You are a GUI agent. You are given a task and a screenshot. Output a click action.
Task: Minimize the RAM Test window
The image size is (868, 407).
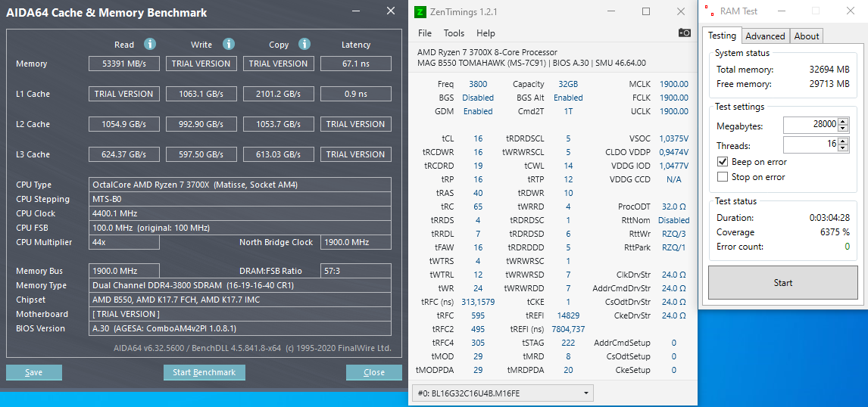click(781, 11)
